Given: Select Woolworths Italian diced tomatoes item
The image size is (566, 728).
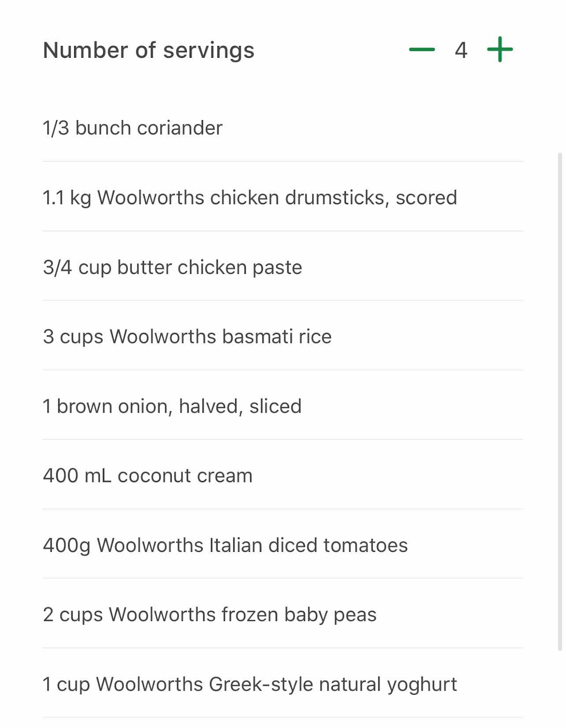Looking at the screenshot, I should tap(283, 544).
